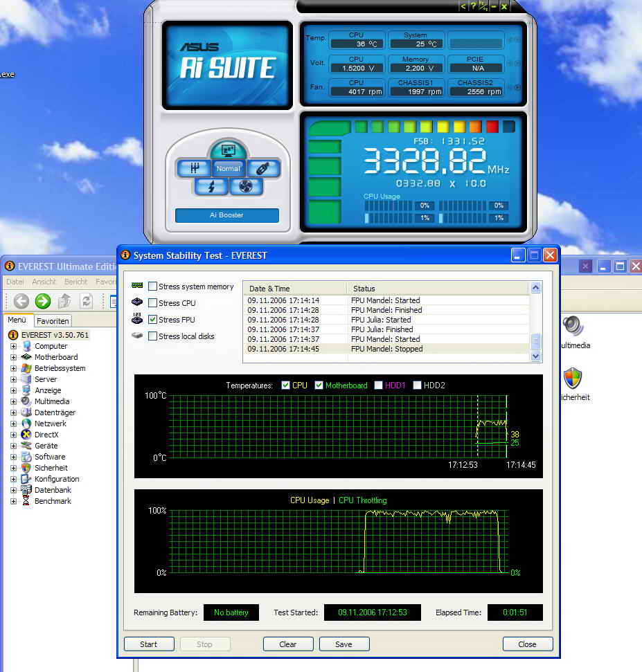Click the memory chip icon beside Stress system memory
Viewport: 642px width, 672px height.
[x=137, y=285]
